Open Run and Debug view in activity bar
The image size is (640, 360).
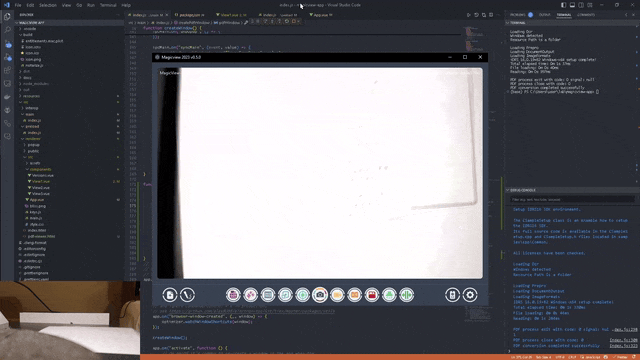tap(7, 57)
